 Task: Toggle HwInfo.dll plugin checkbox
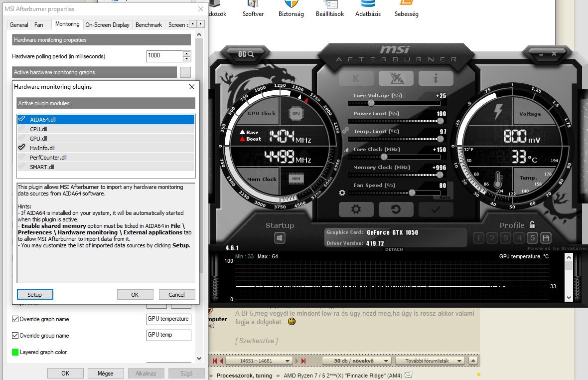[x=22, y=148]
